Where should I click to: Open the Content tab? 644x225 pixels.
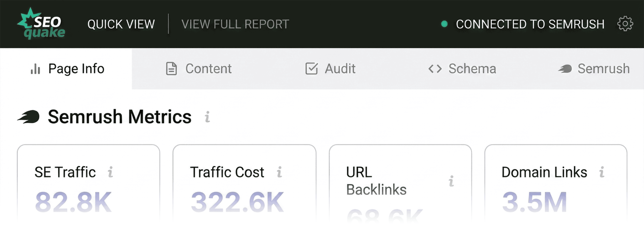pos(198,69)
